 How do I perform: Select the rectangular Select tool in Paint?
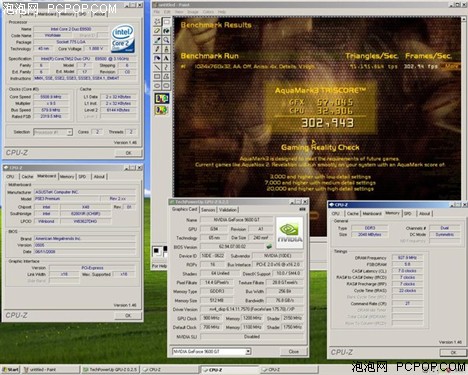click(x=166, y=22)
